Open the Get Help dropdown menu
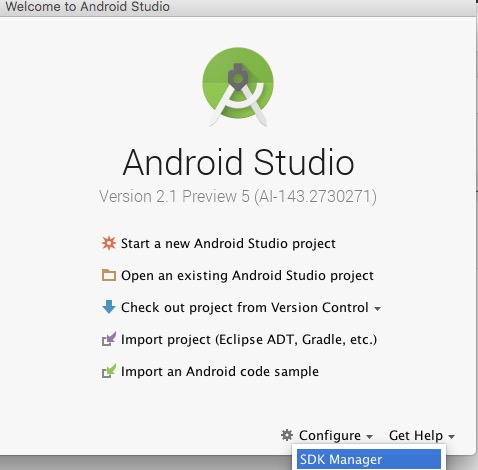This screenshot has width=478, height=470. click(x=422, y=435)
